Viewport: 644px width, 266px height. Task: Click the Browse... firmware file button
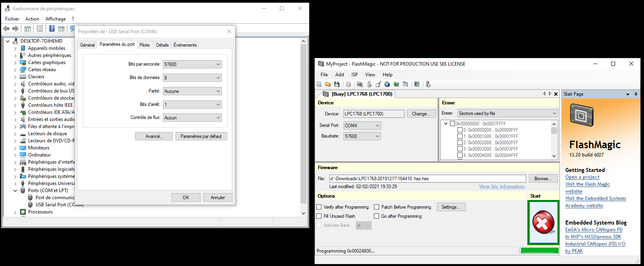(x=543, y=179)
